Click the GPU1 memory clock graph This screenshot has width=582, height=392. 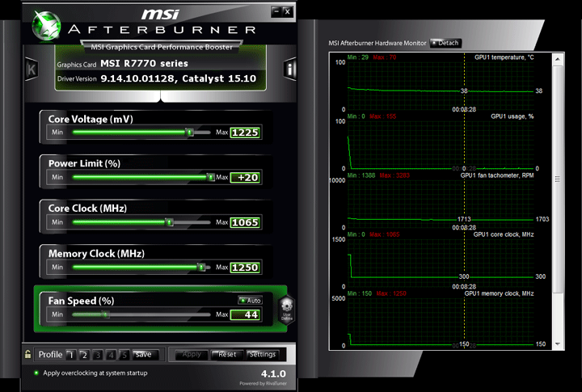(441, 322)
